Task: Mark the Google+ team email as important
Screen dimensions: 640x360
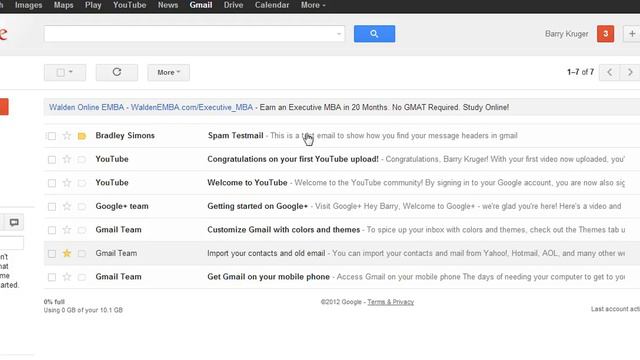Action: tap(82, 207)
